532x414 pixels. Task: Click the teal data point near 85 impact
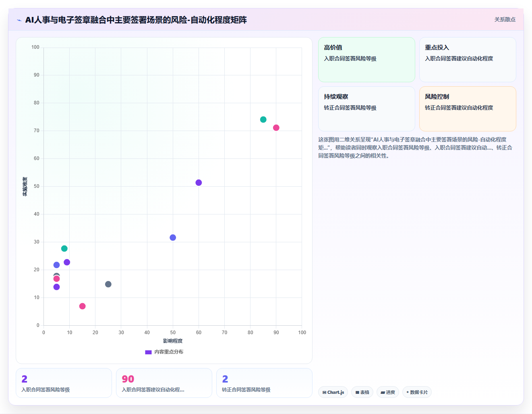[x=263, y=119]
